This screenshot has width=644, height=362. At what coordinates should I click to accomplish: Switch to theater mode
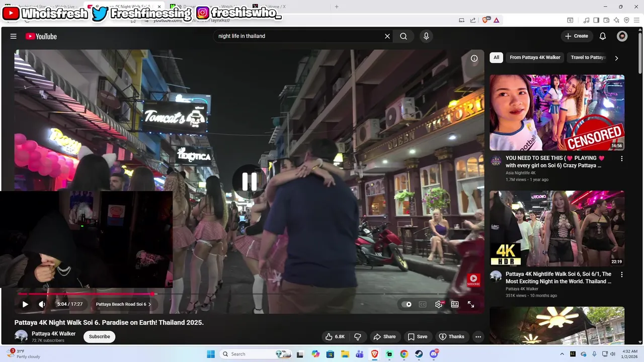click(455, 304)
